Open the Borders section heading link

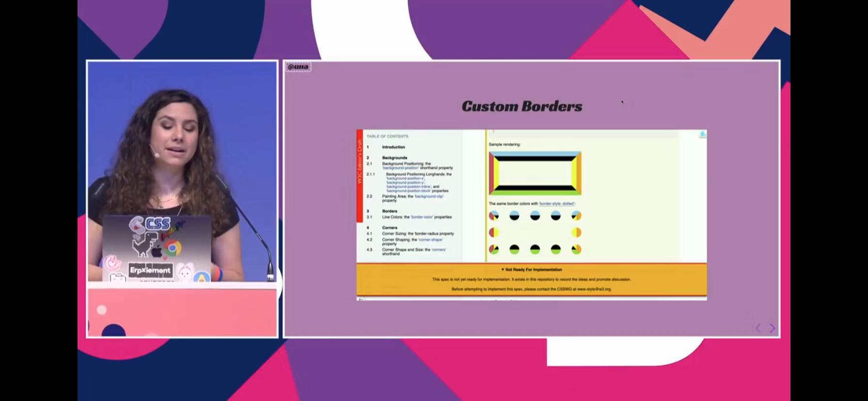[389, 211]
